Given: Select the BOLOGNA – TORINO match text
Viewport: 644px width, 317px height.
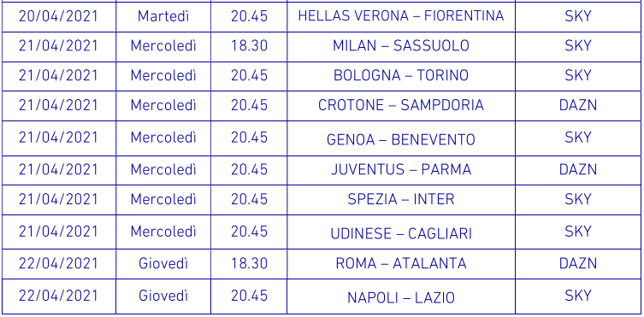Looking at the screenshot, I should point(401,75).
